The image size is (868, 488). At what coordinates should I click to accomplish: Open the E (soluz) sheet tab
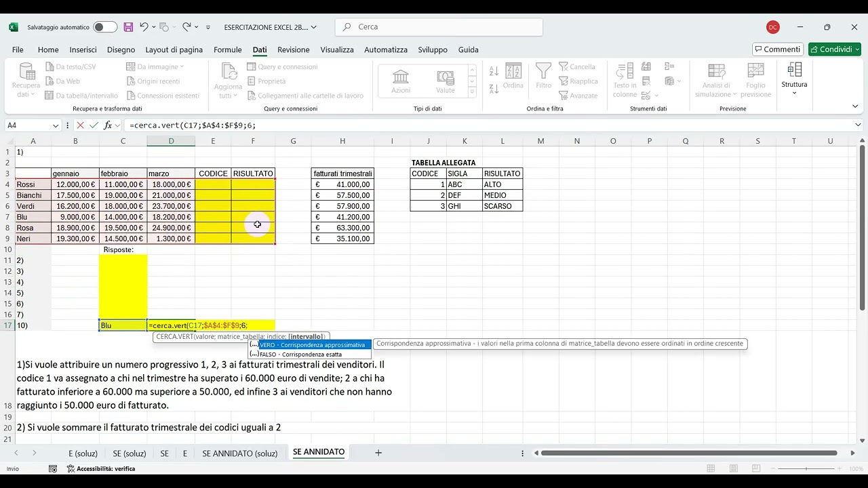pyautogui.click(x=83, y=453)
